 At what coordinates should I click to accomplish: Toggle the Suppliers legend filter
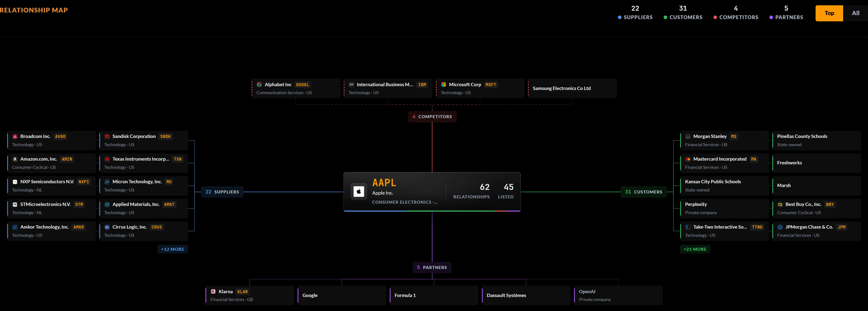tap(635, 12)
